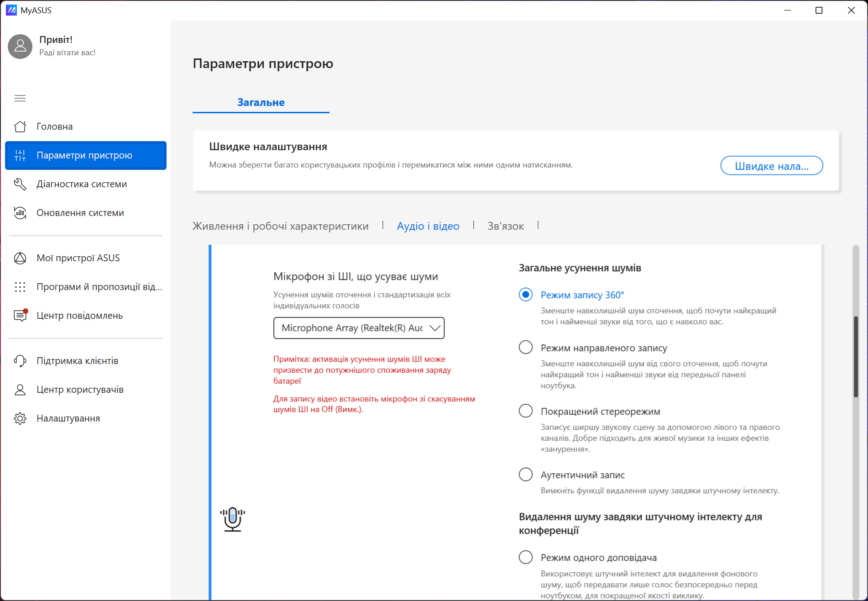Click Мікрофон зі ШІ, що усуває шуми heading
This screenshot has width=868, height=601.
[356, 276]
